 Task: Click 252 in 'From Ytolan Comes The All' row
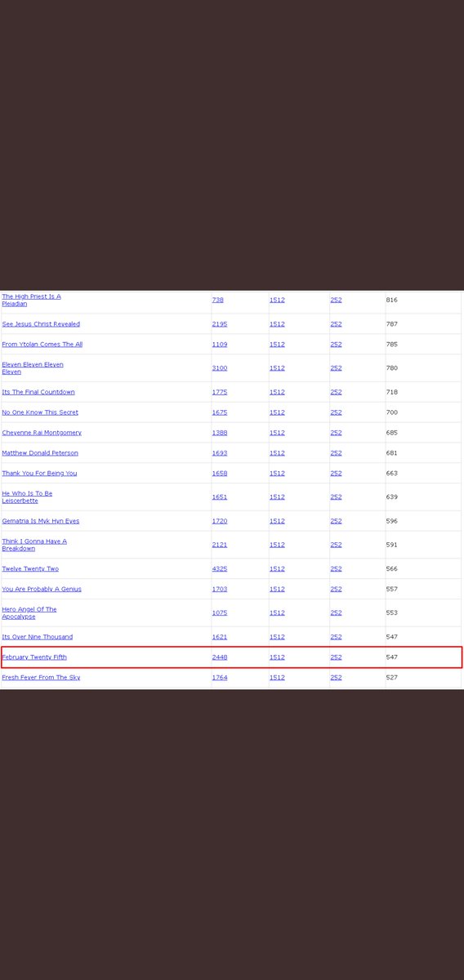tap(337, 345)
